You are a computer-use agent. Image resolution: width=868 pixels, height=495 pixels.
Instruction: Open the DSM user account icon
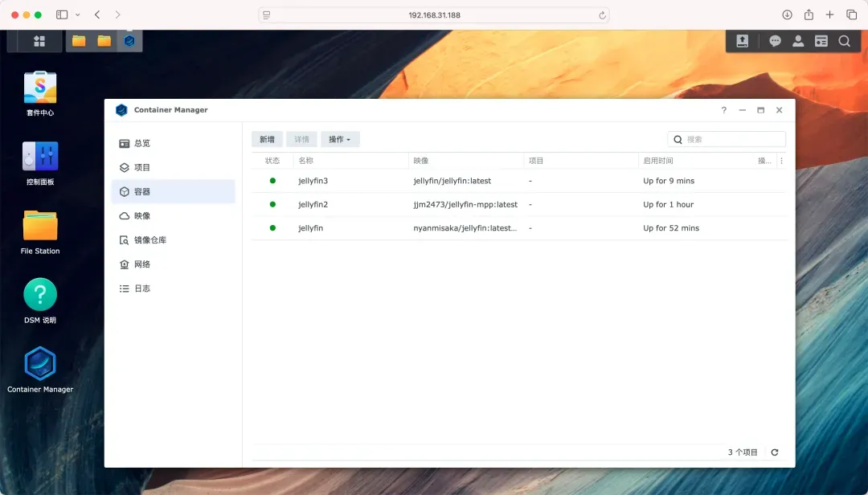[798, 41]
